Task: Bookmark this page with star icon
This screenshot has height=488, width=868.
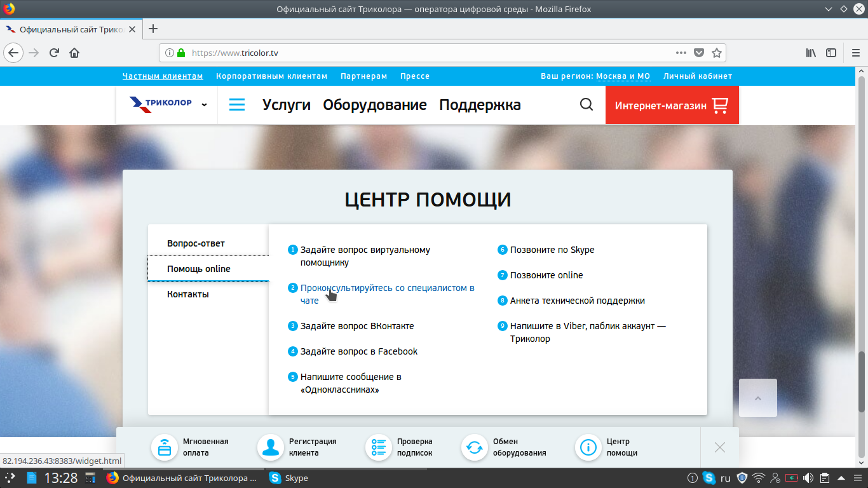Action: [x=717, y=53]
